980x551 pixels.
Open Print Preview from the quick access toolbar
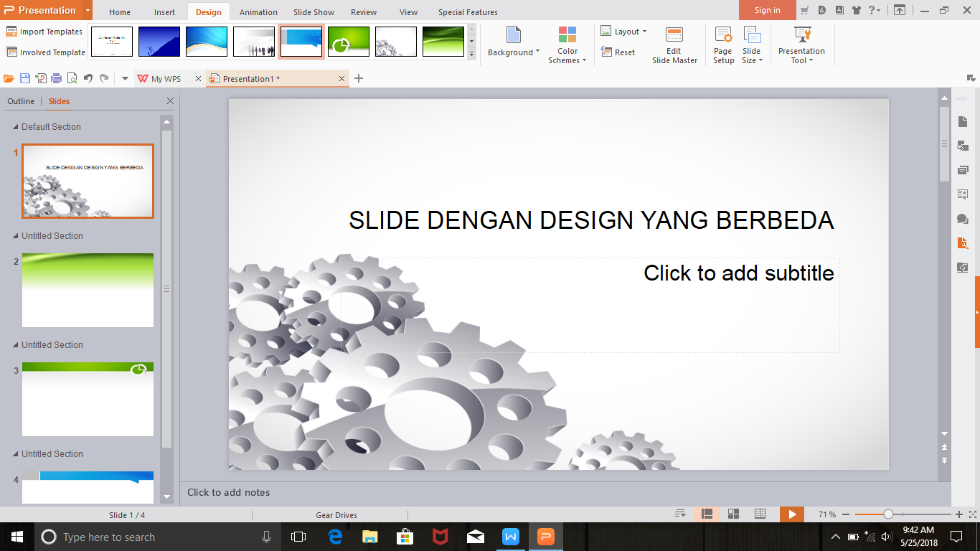pyautogui.click(x=72, y=77)
